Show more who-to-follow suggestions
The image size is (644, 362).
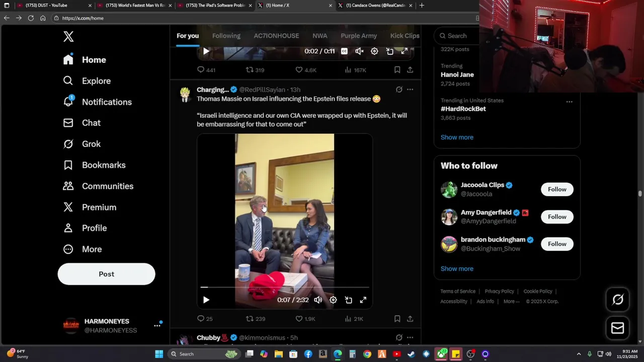[x=457, y=268]
